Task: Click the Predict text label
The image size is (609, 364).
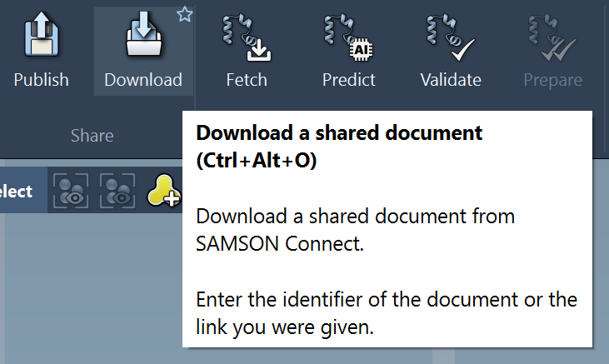Action: pos(349,80)
